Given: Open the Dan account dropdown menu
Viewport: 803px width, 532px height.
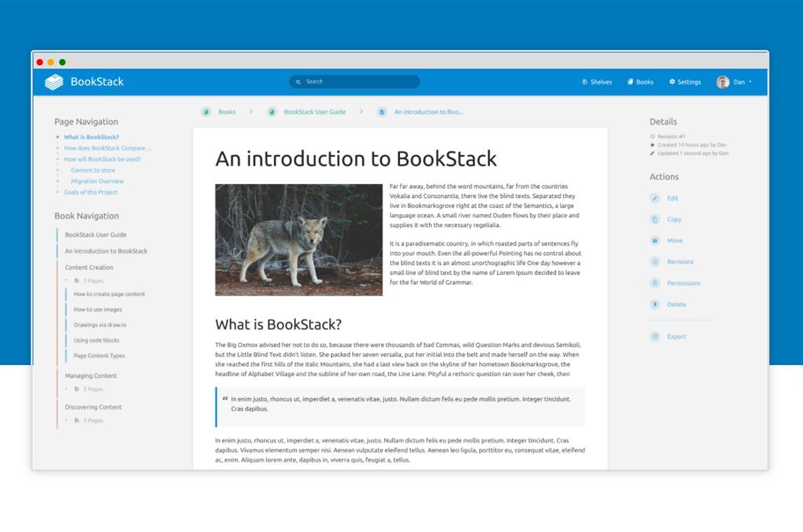Looking at the screenshot, I should (x=739, y=81).
